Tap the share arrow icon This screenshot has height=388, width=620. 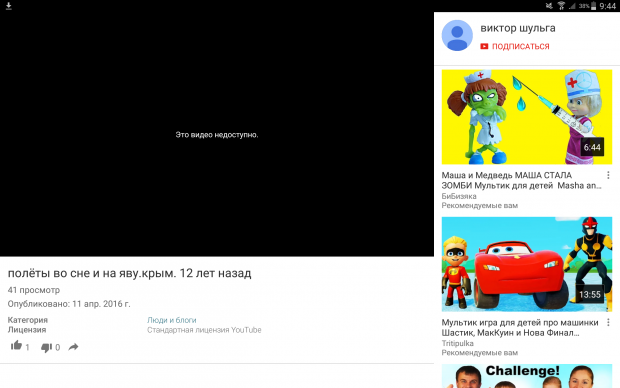tap(73, 347)
